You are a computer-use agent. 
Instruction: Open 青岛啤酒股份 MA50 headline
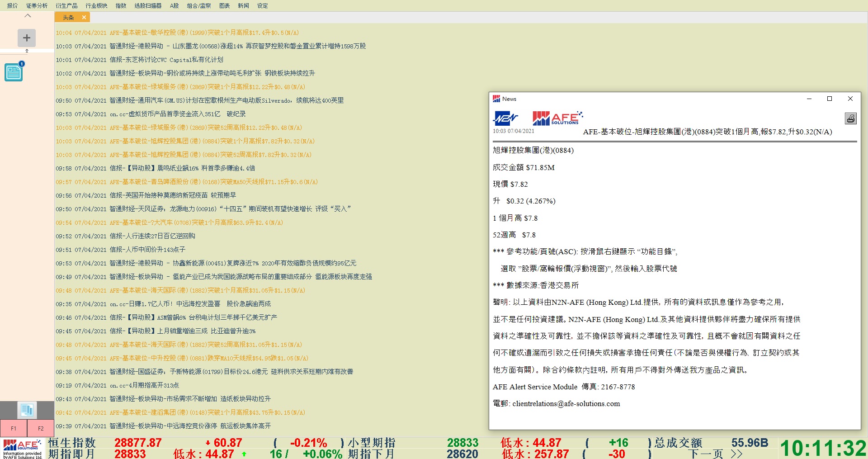[187, 182]
